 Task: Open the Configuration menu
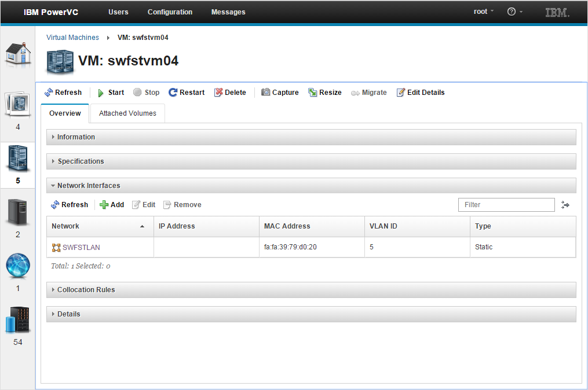pos(170,12)
